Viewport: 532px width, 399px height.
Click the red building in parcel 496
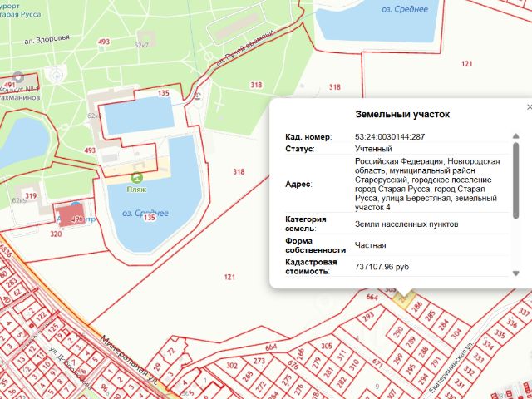tap(70, 215)
